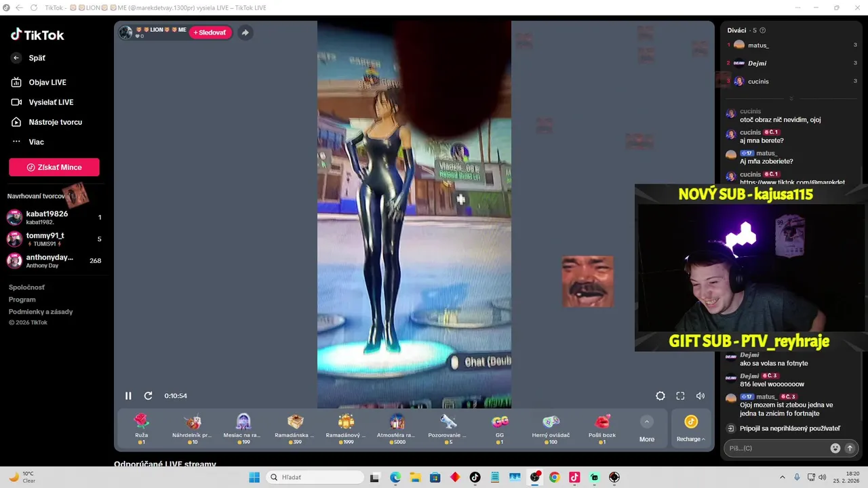
Task: Send the Ramadánový gift for 1999 coins
Action: coord(346,429)
